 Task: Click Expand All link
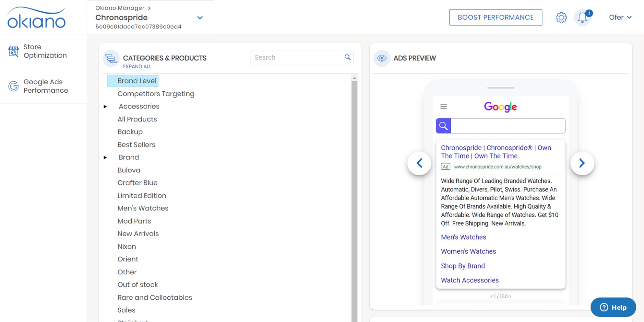click(x=137, y=66)
